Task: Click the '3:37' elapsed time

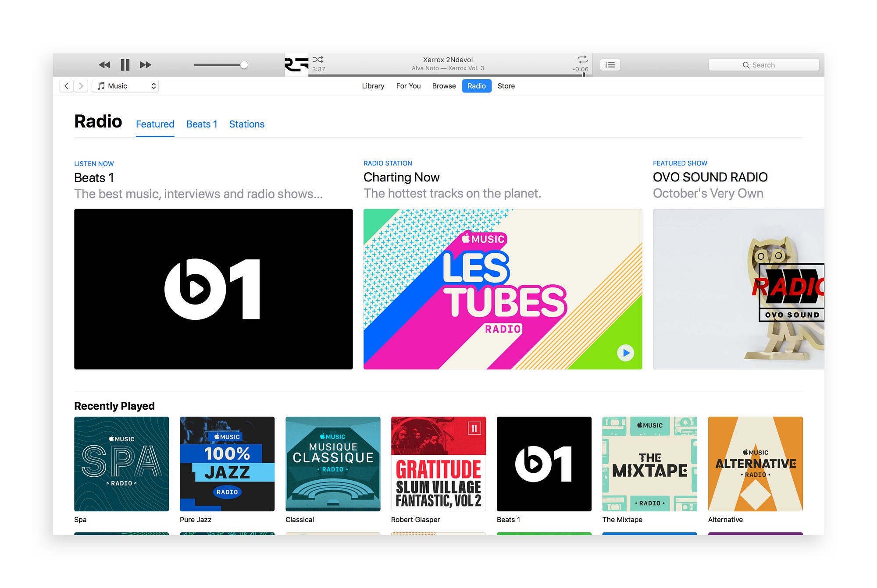Action: tap(319, 69)
